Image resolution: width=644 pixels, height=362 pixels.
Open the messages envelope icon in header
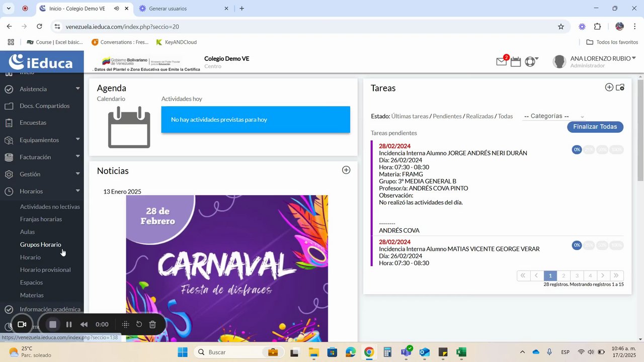click(502, 61)
